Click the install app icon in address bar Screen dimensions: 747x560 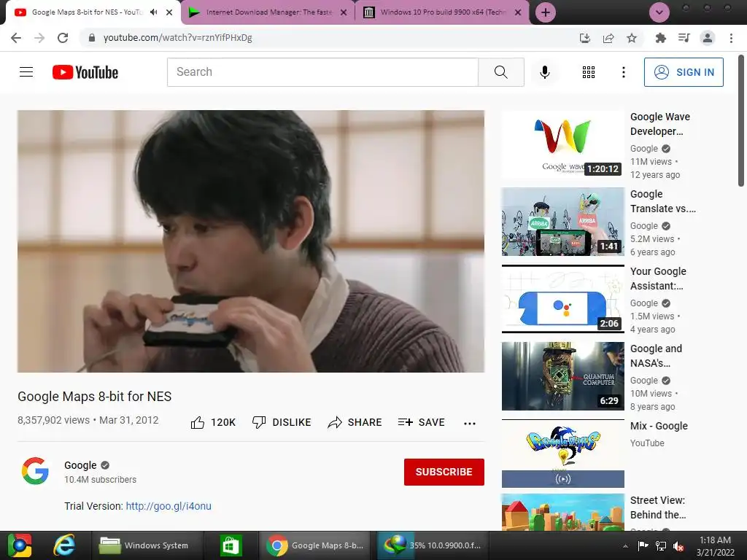pos(585,38)
